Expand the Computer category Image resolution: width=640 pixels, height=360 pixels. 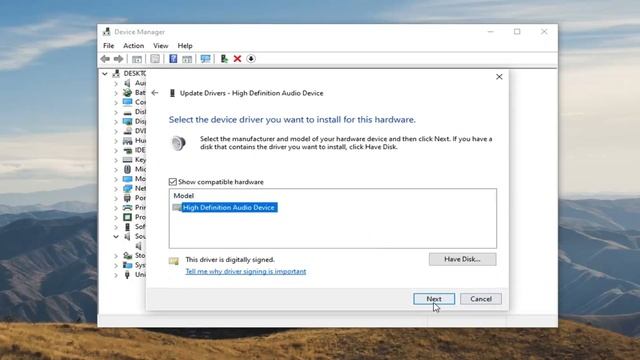coord(116,102)
